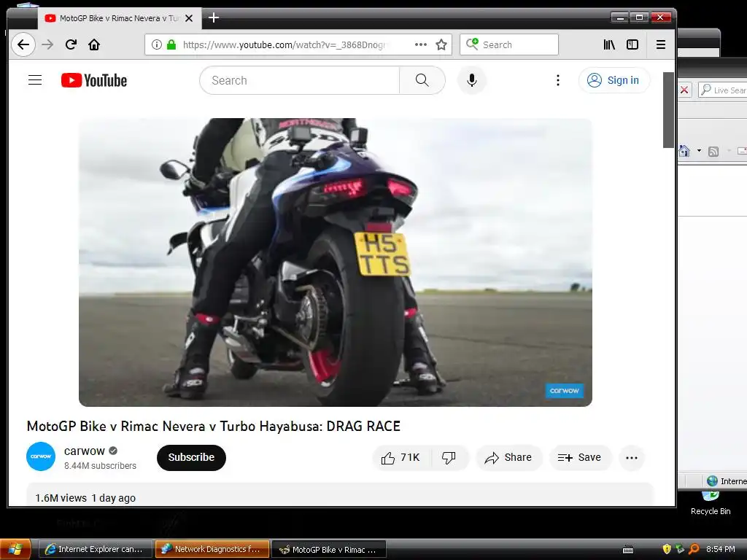Search with your voice microphone button
747x560 pixels.
(472, 80)
